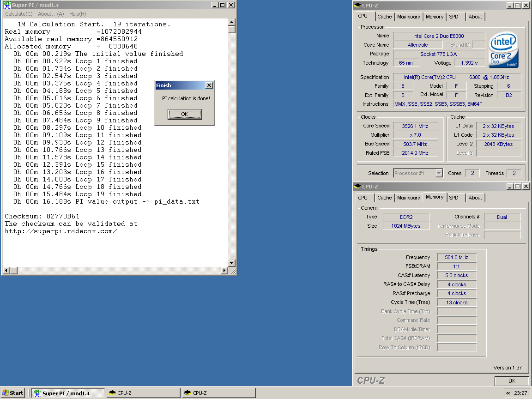532x399 pixels.
Task: Switch to first CPU-Z taskbar button
Action: [x=143, y=393]
